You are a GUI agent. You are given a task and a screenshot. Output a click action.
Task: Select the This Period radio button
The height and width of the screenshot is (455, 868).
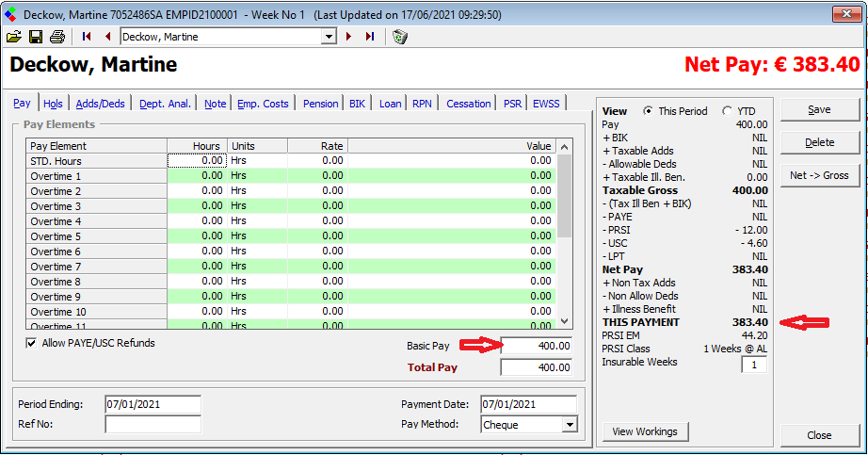click(648, 111)
